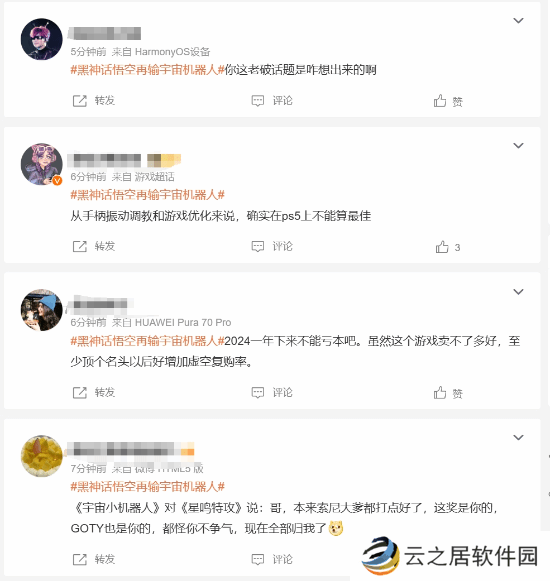Open the verified purple-haired avatar profile
The width and height of the screenshot is (550, 581).
click(42, 164)
